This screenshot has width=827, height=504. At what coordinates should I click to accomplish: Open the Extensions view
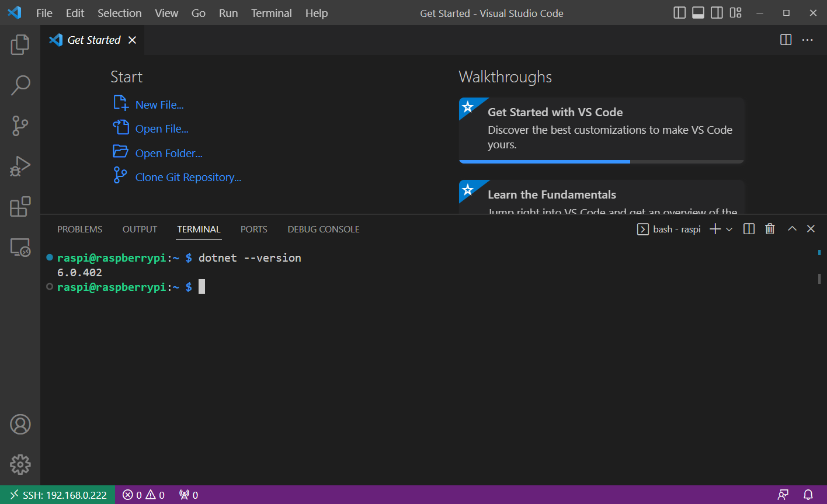point(20,207)
